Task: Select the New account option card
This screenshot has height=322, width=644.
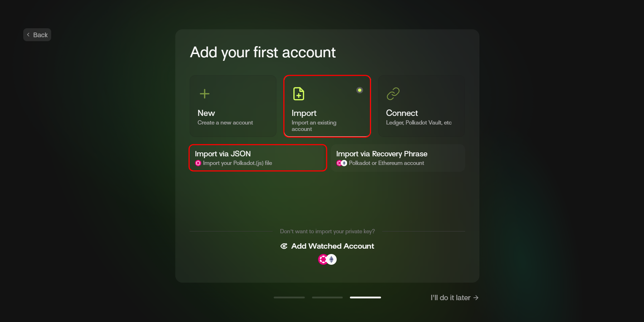Action: [233, 106]
